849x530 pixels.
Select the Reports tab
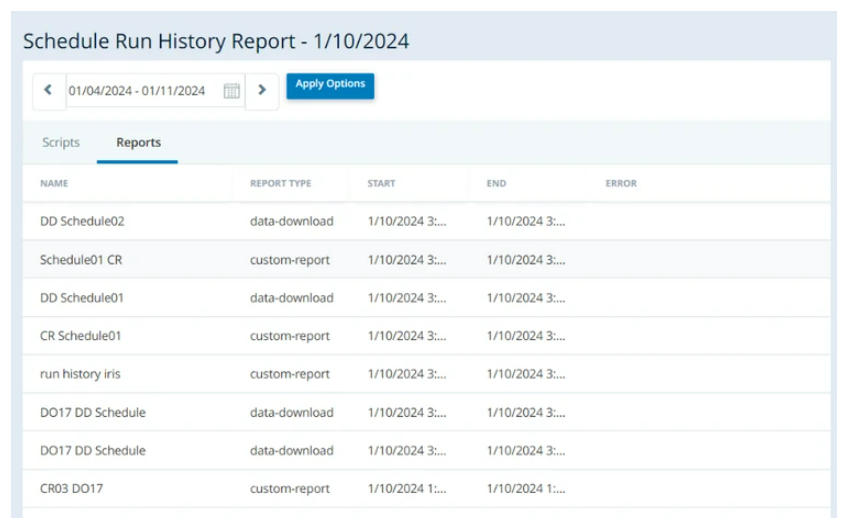point(138,142)
